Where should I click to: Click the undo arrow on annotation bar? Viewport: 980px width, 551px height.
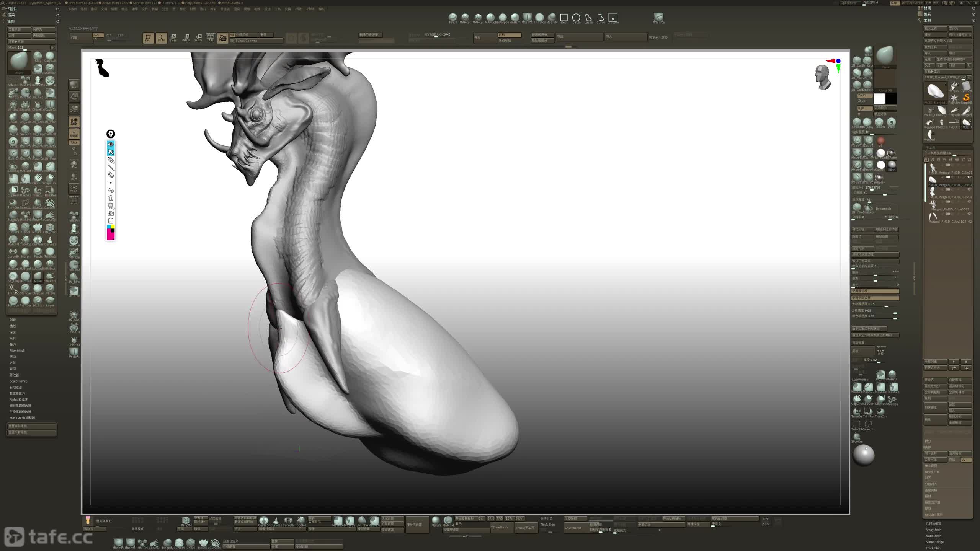pos(111,190)
